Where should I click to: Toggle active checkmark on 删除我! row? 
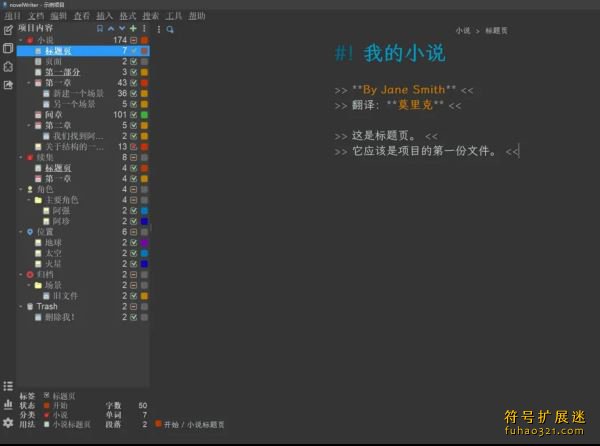(x=134, y=317)
